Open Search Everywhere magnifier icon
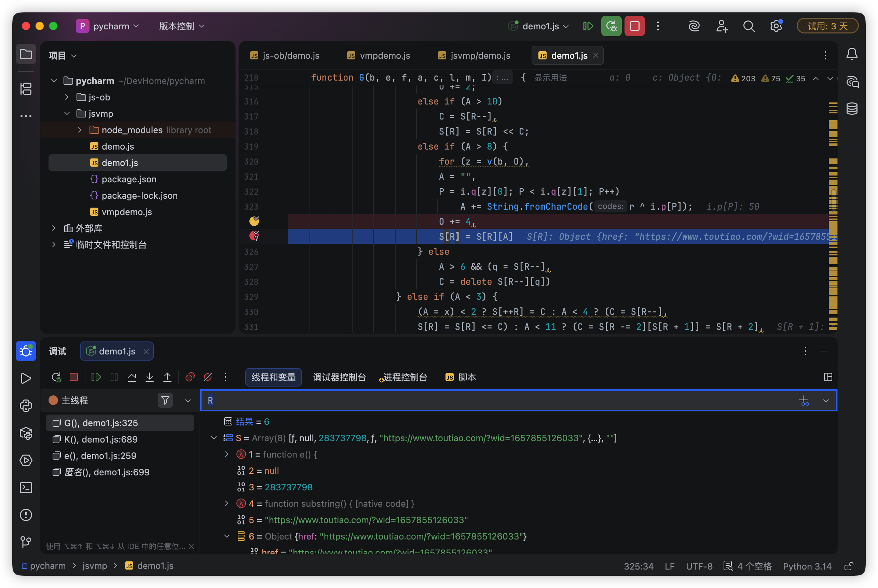 (x=749, y=26)
